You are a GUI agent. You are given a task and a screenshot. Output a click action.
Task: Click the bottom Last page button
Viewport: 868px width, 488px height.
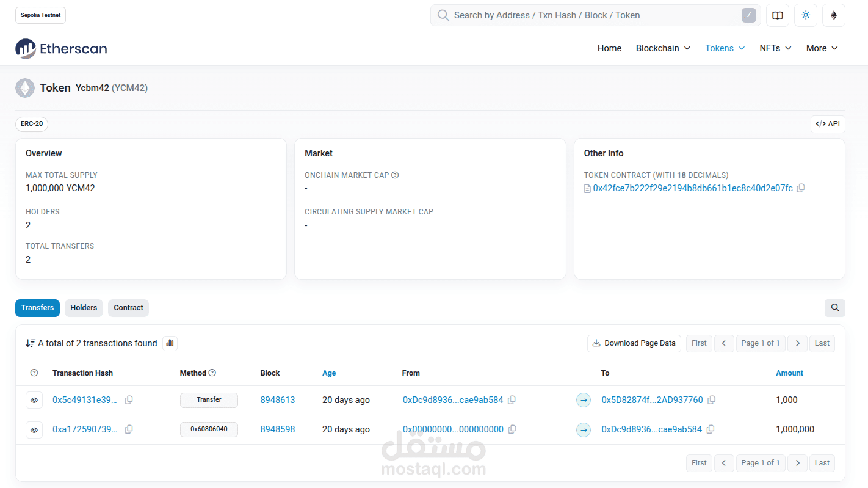tap(822, 463)
